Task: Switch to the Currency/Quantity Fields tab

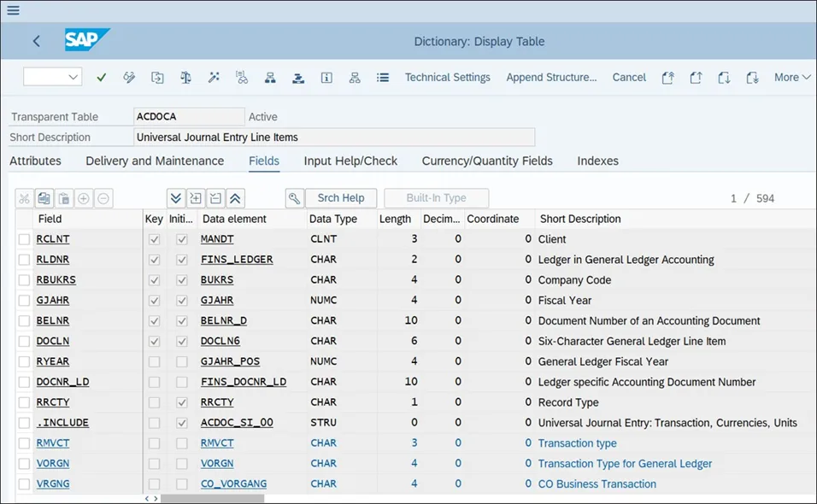Action: click(x=487, y=161)
